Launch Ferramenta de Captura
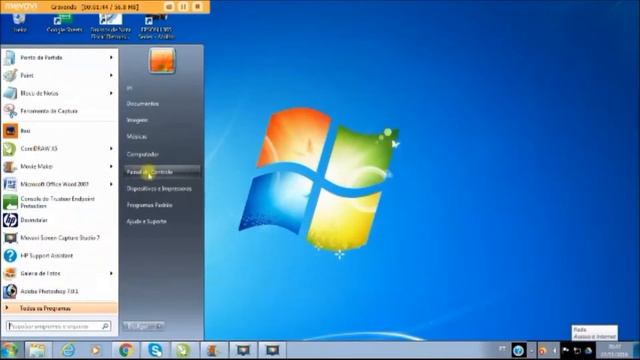The width and height of the screenshot is (640, 360). [x=59, y=111]
